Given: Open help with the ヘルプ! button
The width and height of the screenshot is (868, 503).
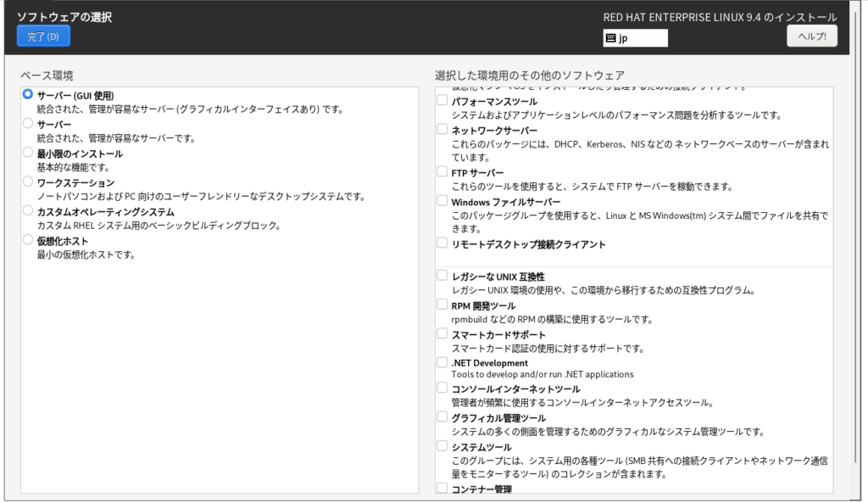Looking at the screenshot, I should click(812, 36).
